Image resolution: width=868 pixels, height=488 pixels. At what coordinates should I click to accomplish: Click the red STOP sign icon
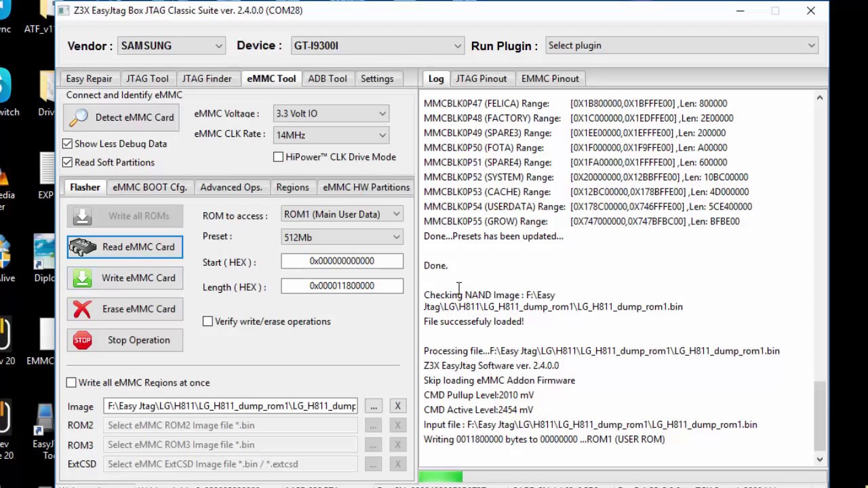(x=82, y=340)
